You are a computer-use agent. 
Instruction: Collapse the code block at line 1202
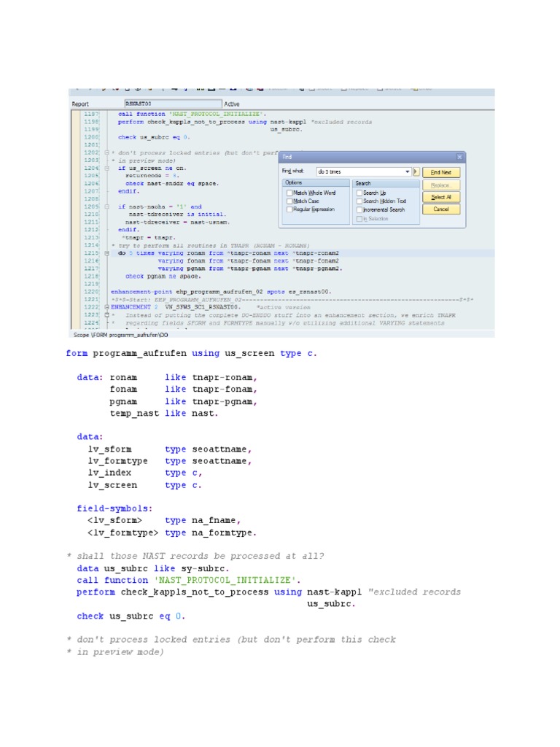pos(106,152)
